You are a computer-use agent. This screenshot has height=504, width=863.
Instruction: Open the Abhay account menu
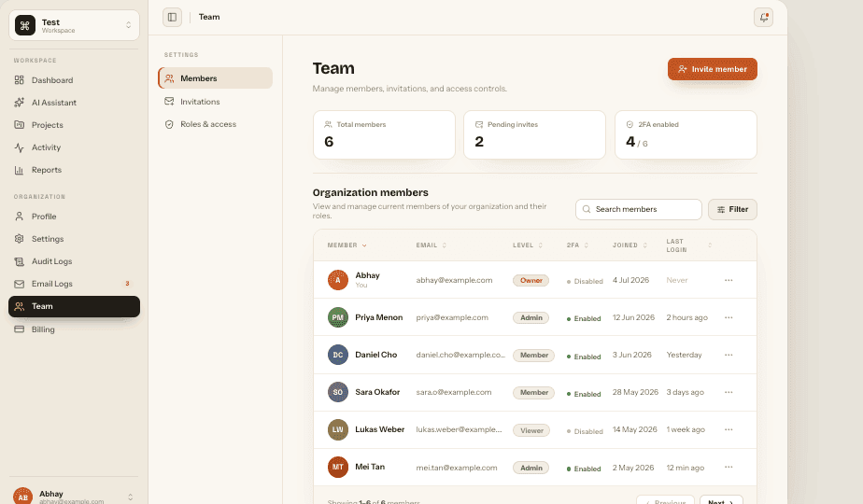click(75, 497)
